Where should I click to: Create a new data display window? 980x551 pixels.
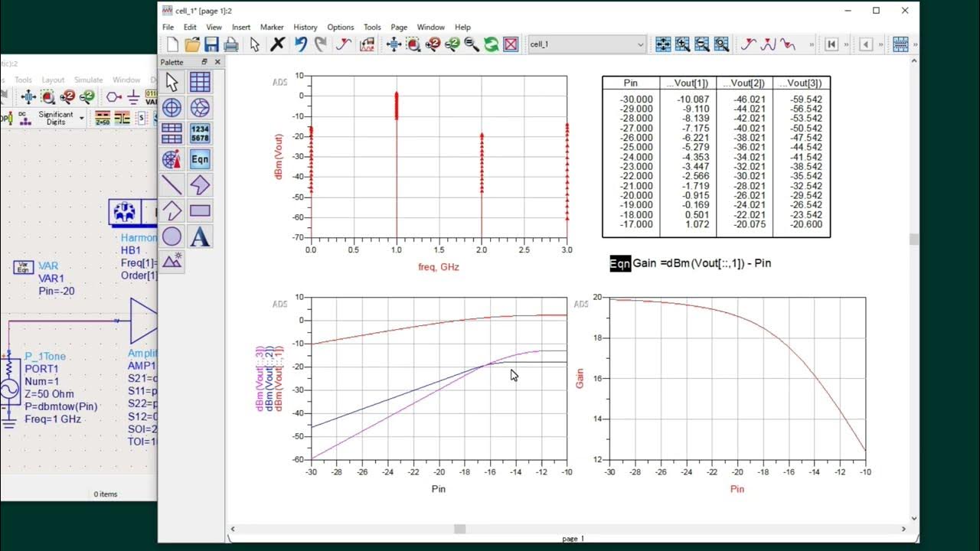click(173, 44)
